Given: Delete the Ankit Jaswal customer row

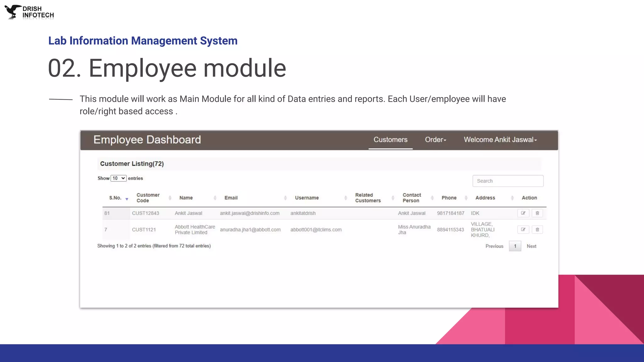Looking at the screenshot, I should 537,213.
